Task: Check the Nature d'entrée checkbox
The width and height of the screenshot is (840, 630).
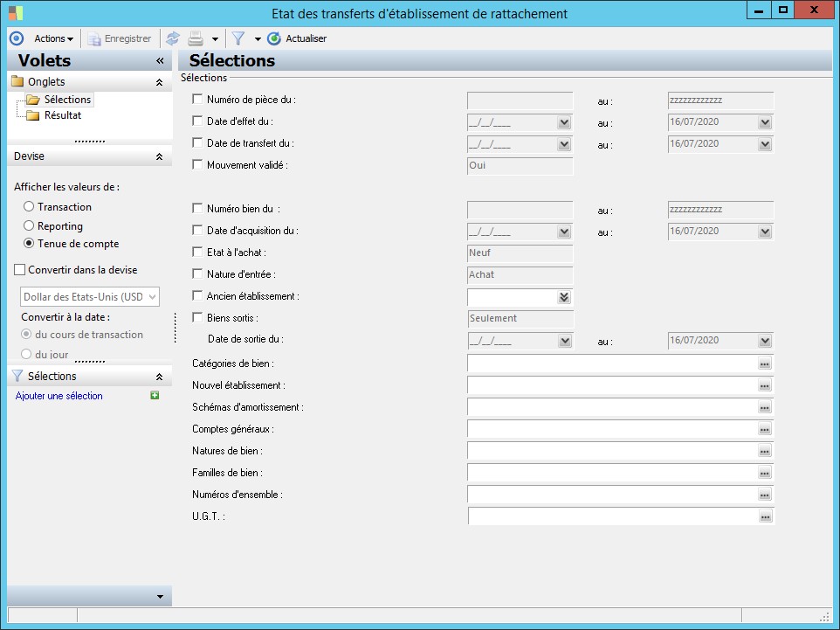Action: pos(197,273)
